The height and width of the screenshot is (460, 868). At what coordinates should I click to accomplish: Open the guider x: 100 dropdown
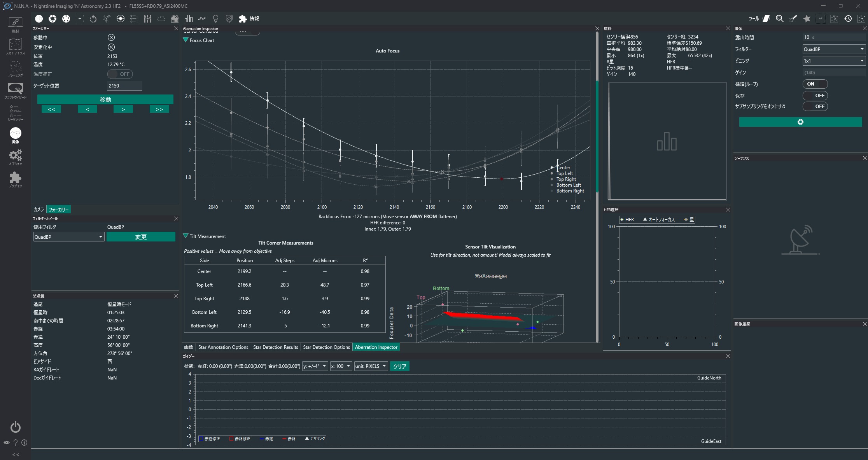pos(341,366)
